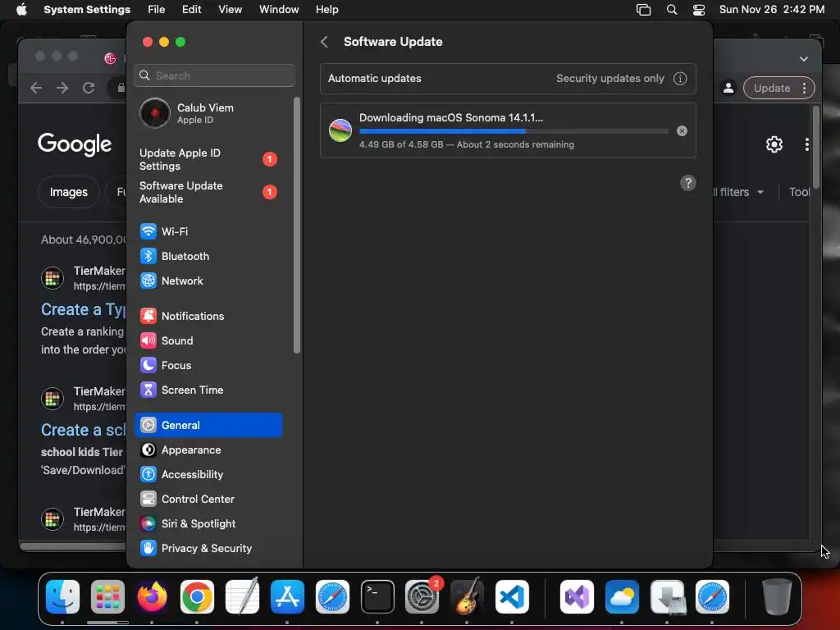Select the Images search filter
Screen dimensions: 840x630
tap(69, 192)
